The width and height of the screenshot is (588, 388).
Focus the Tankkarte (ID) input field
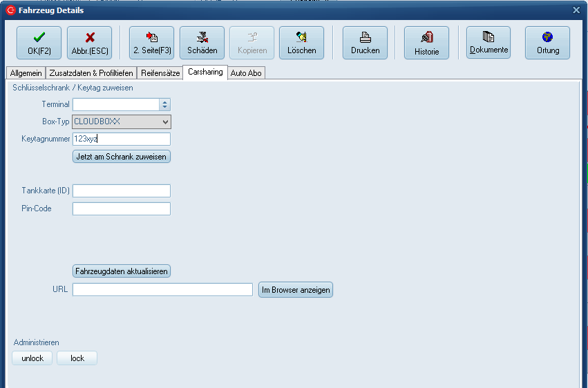click(121, 191)
